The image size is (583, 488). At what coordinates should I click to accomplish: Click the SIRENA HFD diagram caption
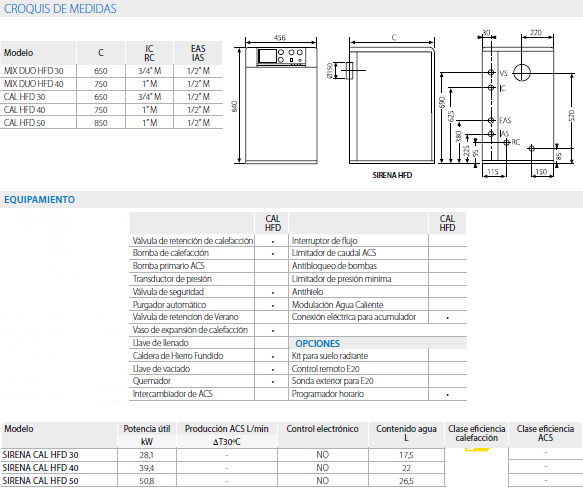pyautogui.click(x=392, y=175)
